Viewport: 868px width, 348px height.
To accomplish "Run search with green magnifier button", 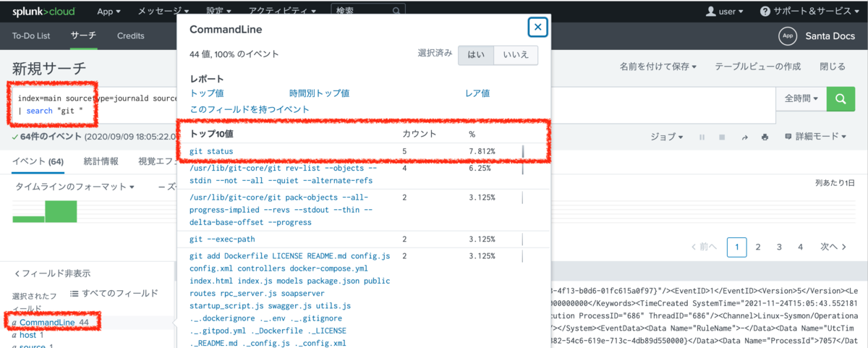I will tap(840, 98).
